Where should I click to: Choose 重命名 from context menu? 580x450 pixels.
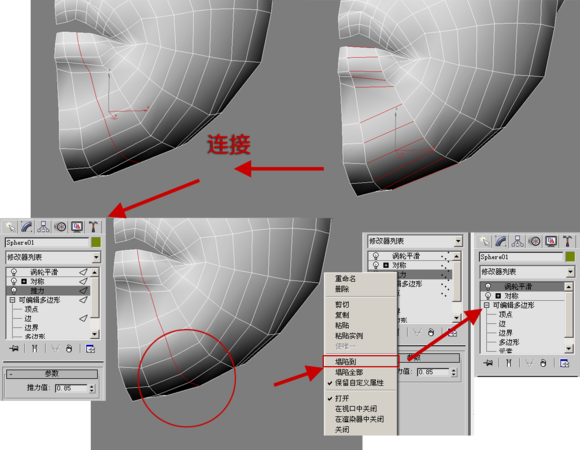pyautogui.click(x=345, y=278)
